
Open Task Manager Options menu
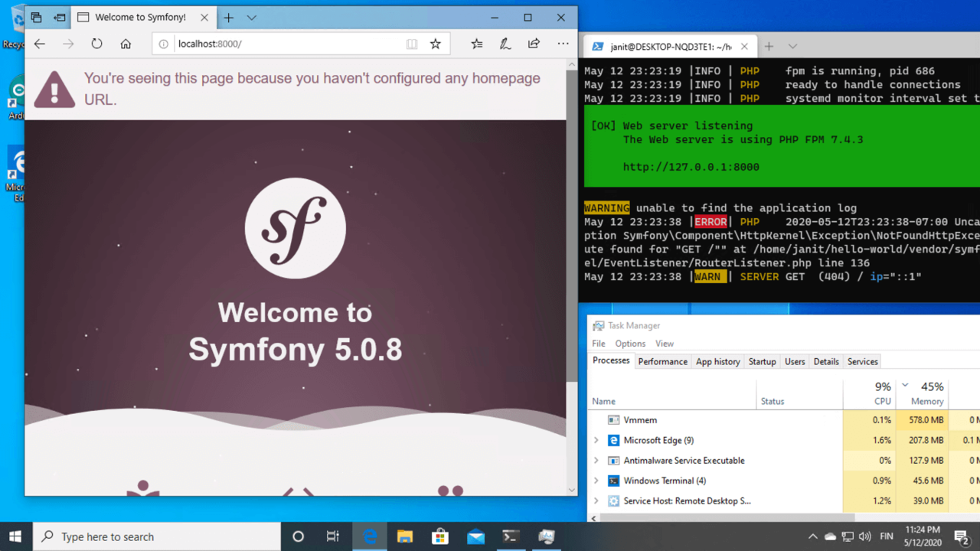[630, 344]
